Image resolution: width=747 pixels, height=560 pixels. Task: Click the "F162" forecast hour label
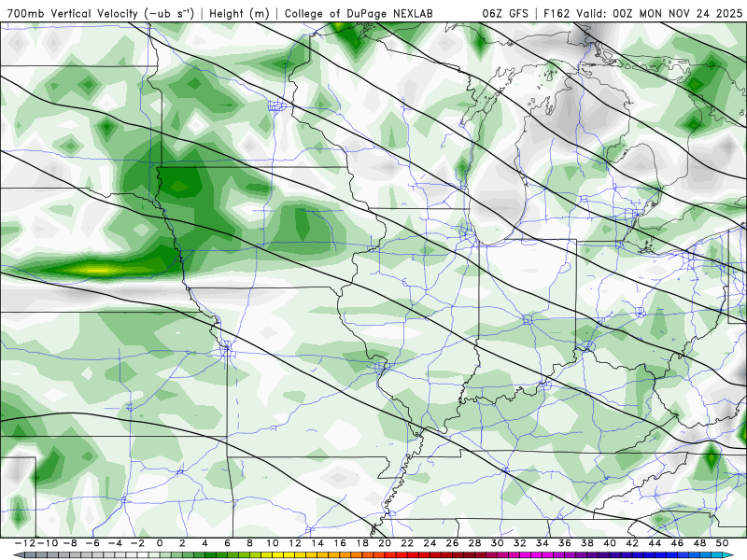(x=557, y=13)
